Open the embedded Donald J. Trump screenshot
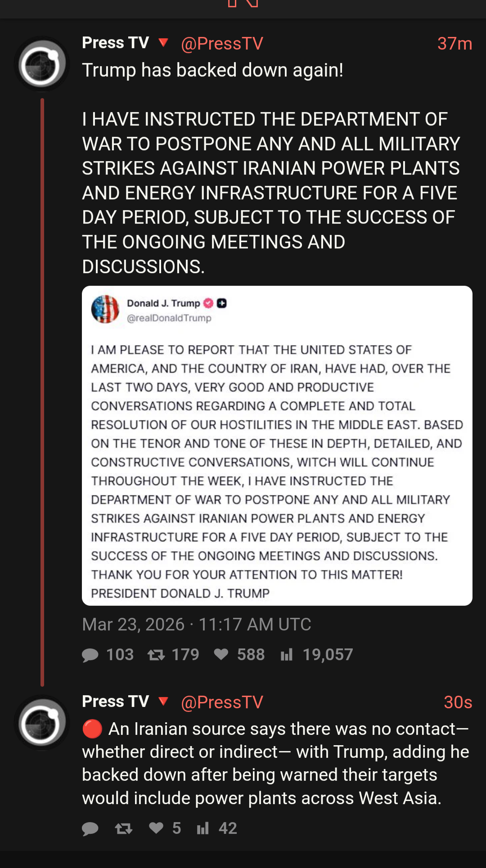This screenshot has width=486, height=868. pos(277,445)
